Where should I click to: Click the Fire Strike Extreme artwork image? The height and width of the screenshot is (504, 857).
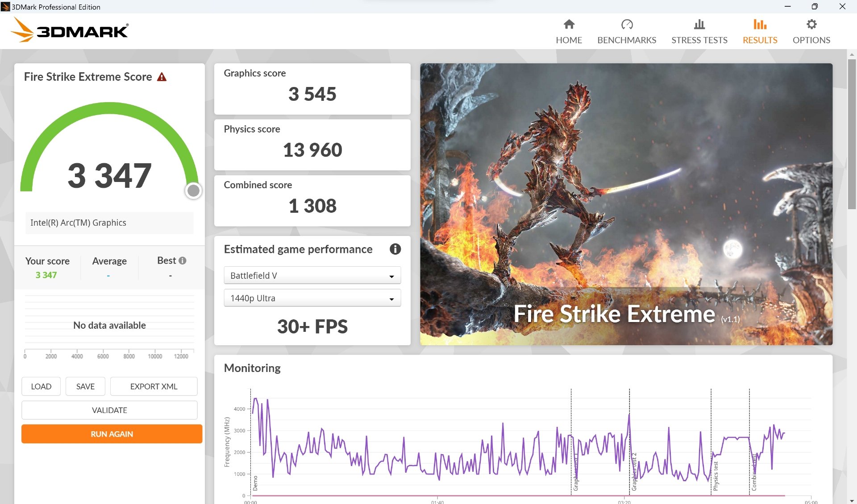click(626, 204)
